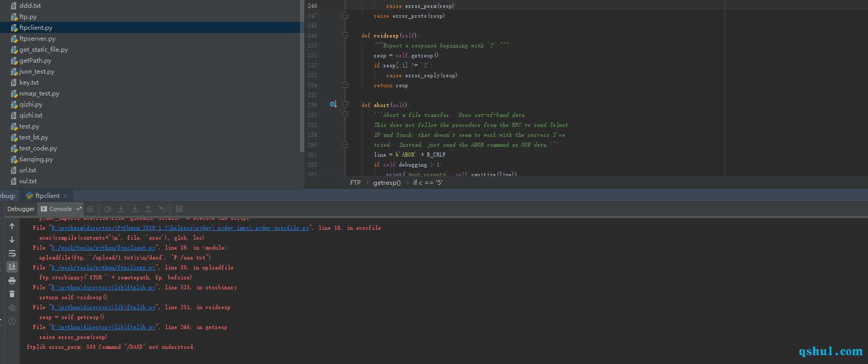Switch to the Debugger tab

click(x=21, y=209)
